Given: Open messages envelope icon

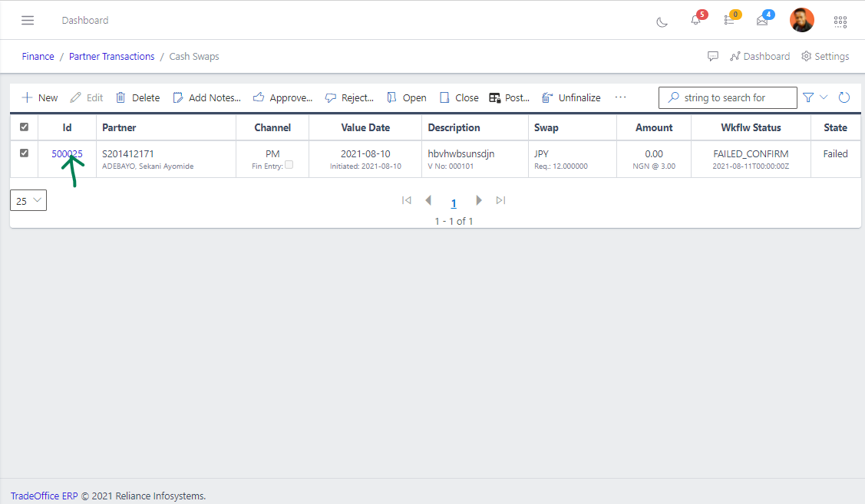Looking at the screenshot, I should (x=762, y=21).
